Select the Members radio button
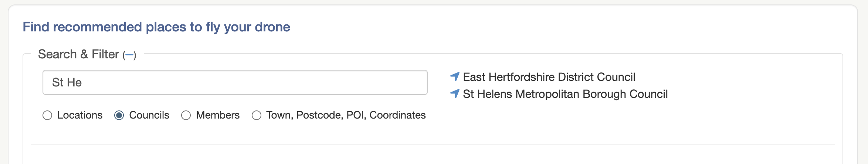 point(186,116)
